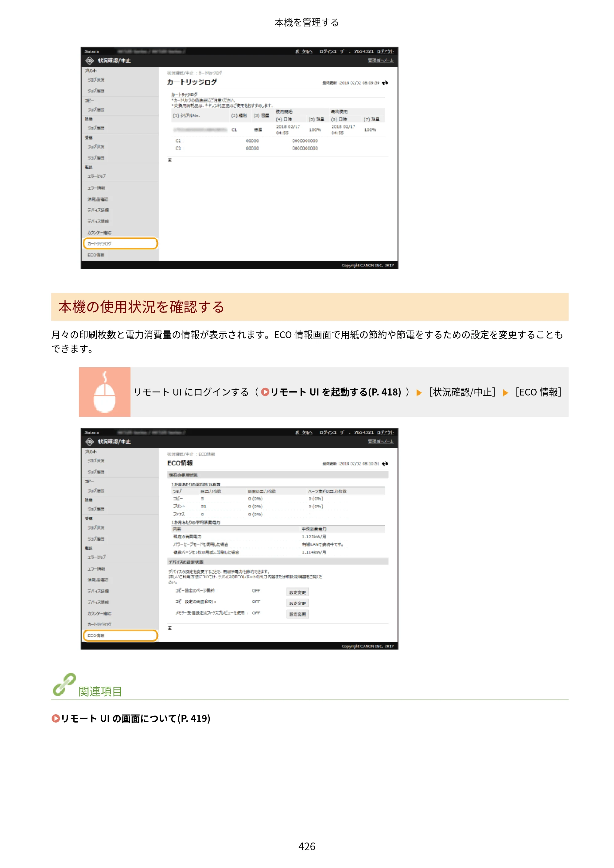This screenshot has width=614, height=868.
Task: Click 設定変更 for the copy two-sided printing row
Action: pos(298,603)
